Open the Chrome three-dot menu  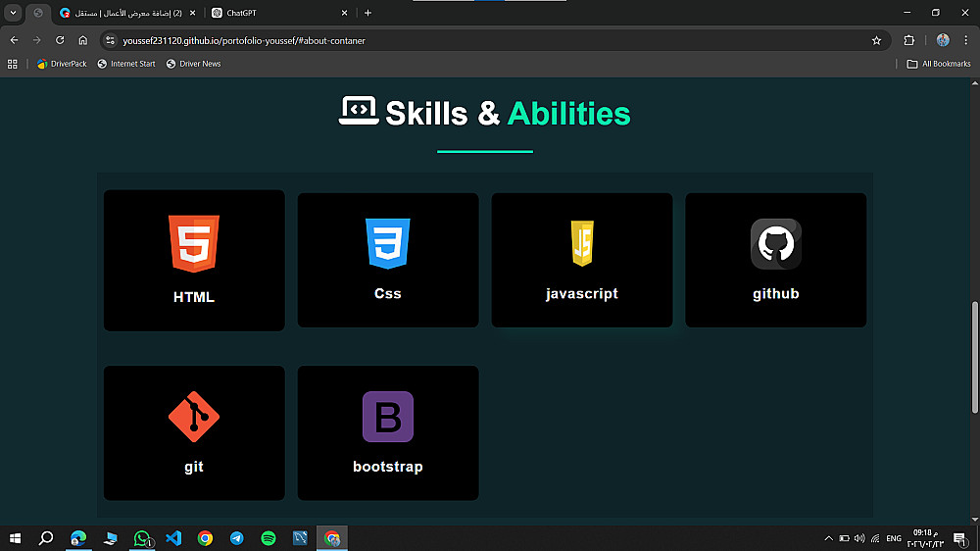[965, 40]
